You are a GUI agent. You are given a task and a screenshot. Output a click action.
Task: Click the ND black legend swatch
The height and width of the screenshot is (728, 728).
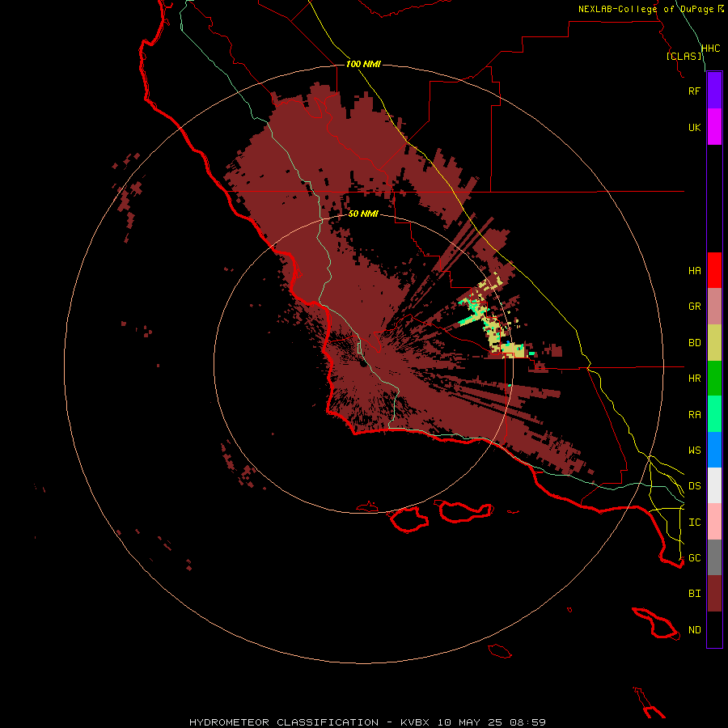[714, 629]
